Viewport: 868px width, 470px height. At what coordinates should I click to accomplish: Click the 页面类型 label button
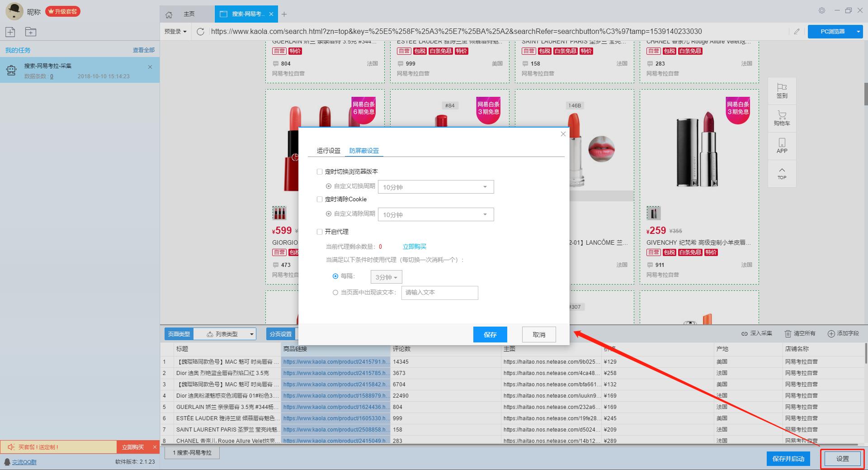click(x=179, y=334)
